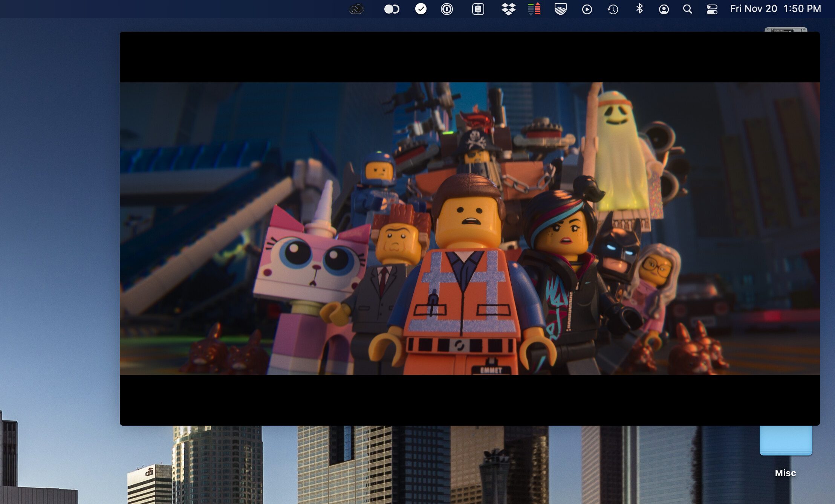Click the mountain shield menu bar icon
Image resolution: width=835 pixels, height=504 pixels.
click(560, 9)
